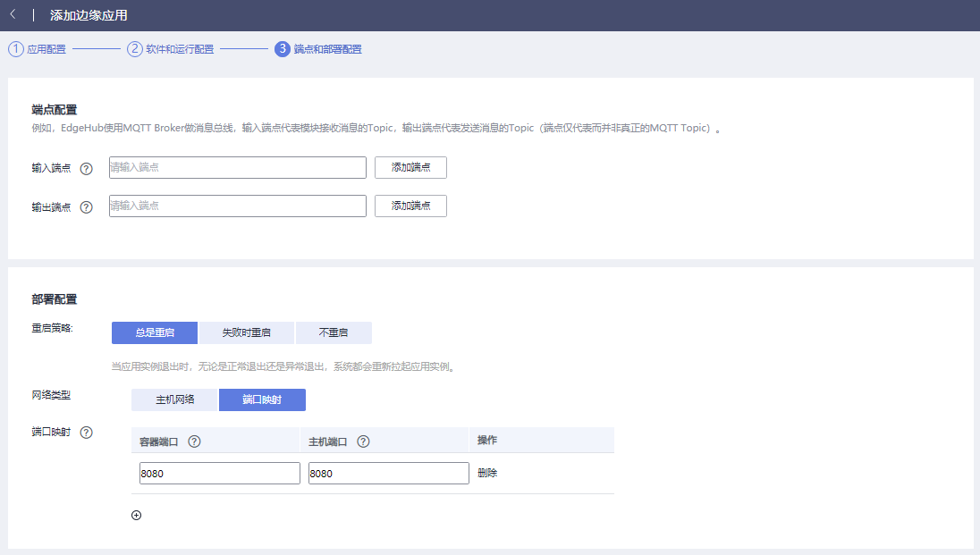The width and height of the screenshot is (980, 555).
Task: Go to step 1 应用配置
Action: (x=37, y=49)
